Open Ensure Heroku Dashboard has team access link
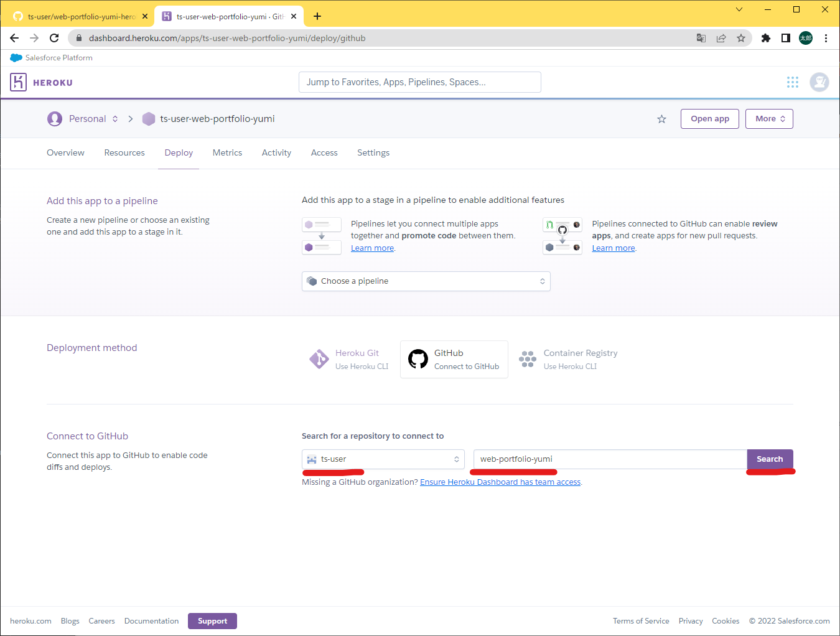The image size is (840, 636). click(x=500, y=482)
